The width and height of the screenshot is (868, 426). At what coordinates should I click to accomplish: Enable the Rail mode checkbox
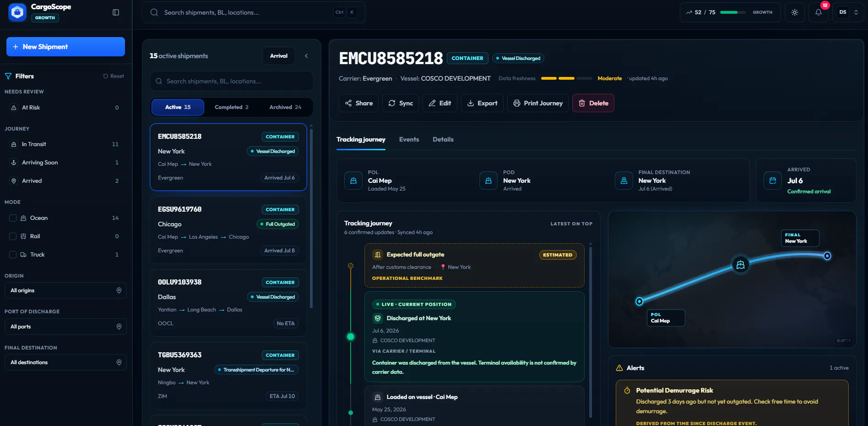tap(13, 236)
